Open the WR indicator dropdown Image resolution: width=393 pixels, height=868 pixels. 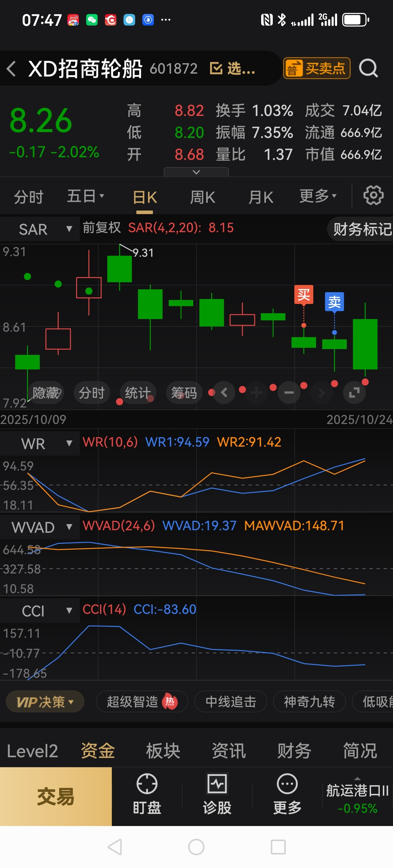[x=40, y=443]
